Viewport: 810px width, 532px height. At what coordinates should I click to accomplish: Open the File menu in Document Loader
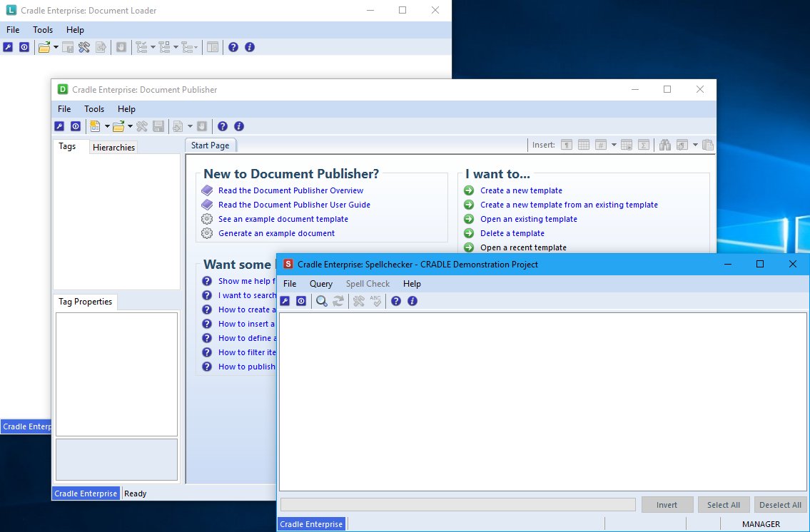(13, 30)
